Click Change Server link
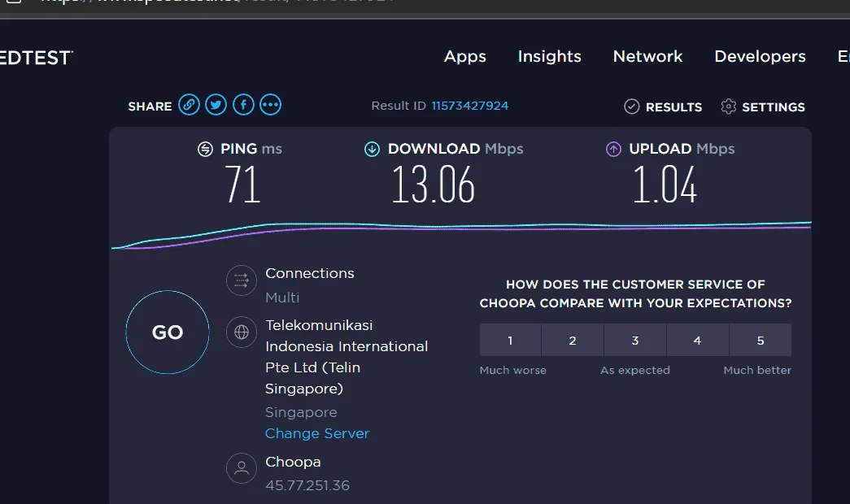Viewport: 850px width, 504px height. pyautogui.click(x=317, y=433)
